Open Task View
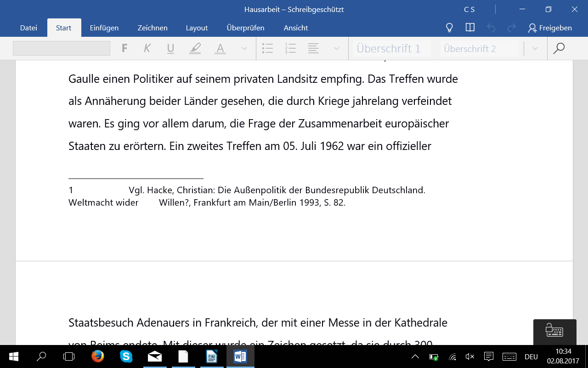 coord(69,356)
